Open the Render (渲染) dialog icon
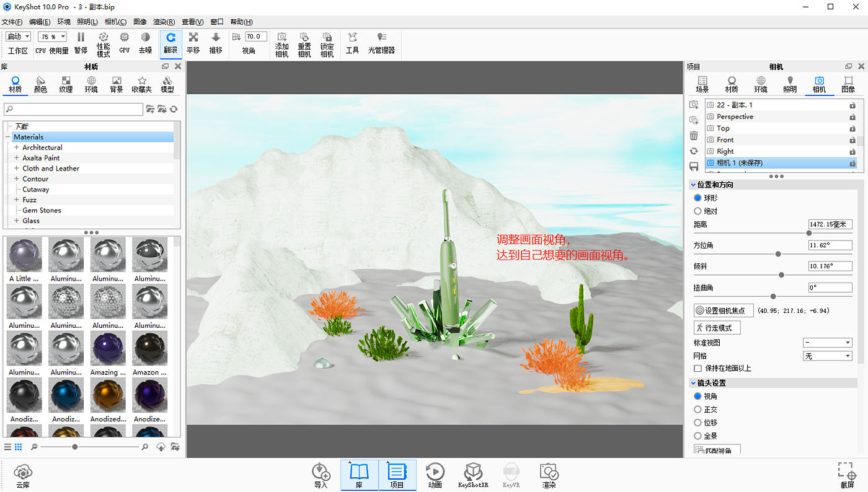868x492 pixels. pyautogui.click(x=549, y=475)
